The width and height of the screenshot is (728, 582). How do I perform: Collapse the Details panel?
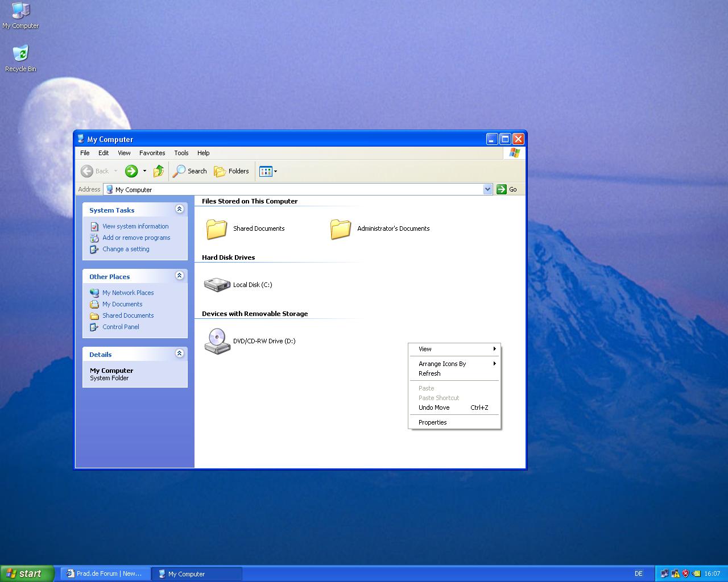[x=179, y=354]
